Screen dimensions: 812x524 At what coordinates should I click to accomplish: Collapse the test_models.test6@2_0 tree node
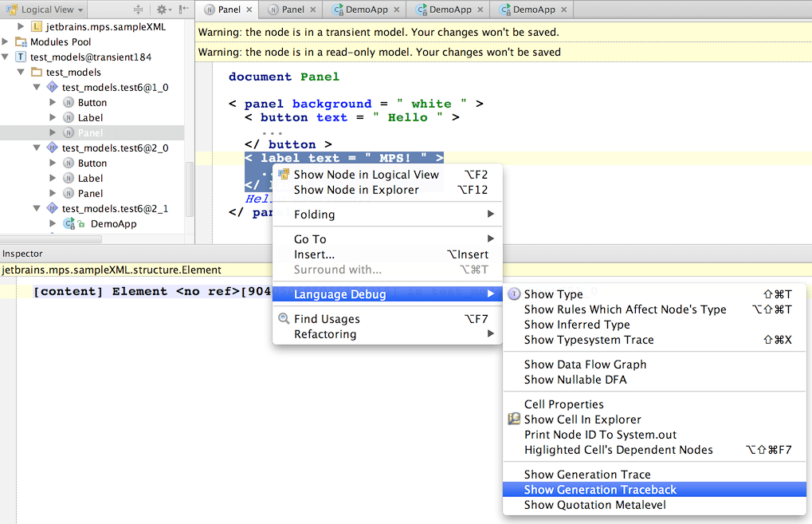point(37,148)
